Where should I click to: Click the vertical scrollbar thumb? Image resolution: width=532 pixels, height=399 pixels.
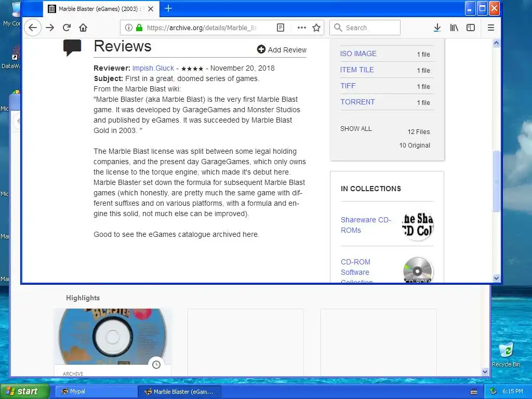(496, 181)
